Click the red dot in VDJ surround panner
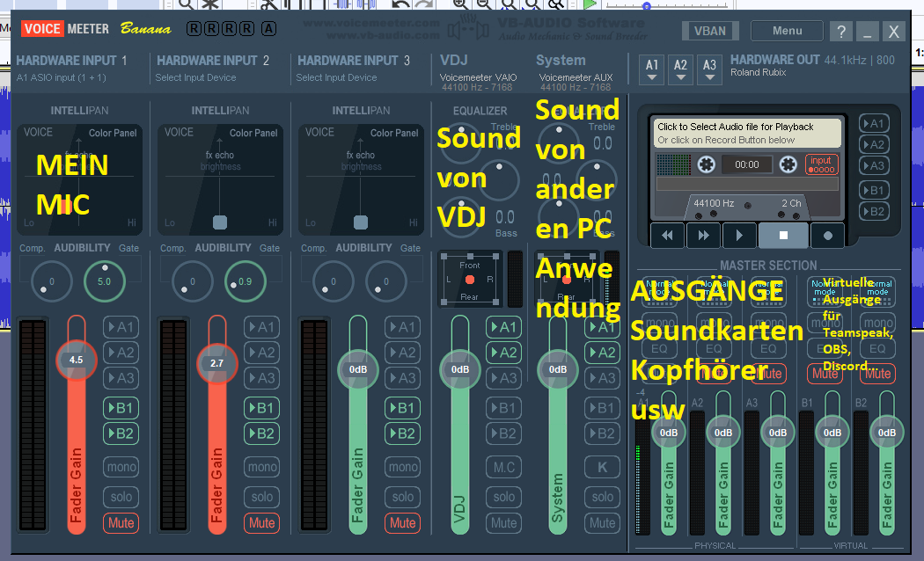 470,280
